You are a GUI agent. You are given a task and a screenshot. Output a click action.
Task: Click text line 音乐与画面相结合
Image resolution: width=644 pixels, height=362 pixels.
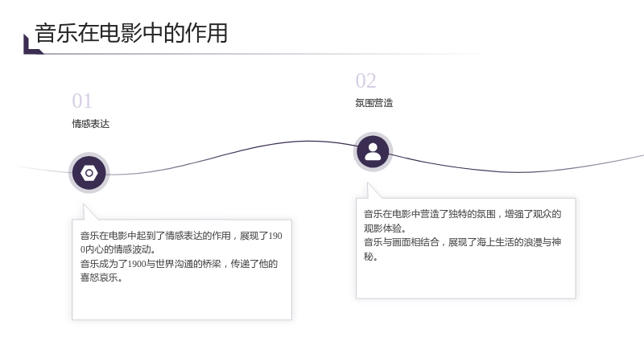[401, 242]
